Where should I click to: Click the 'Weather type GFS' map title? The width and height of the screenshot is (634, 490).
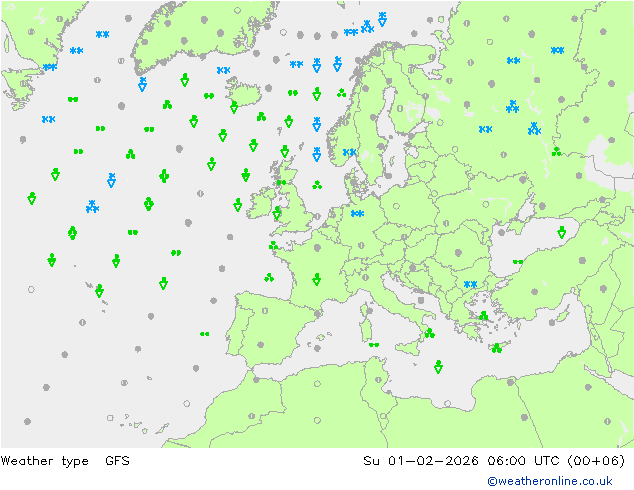pos(65,461)
